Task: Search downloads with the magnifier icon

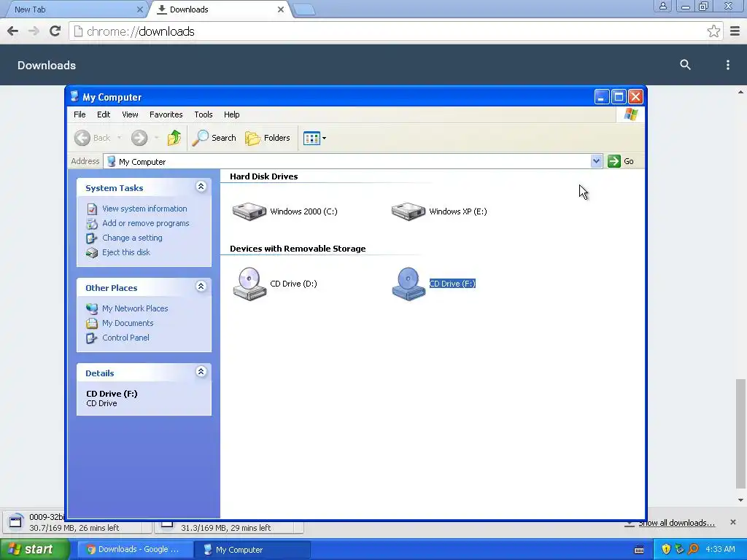Action: tap(685, 65)
